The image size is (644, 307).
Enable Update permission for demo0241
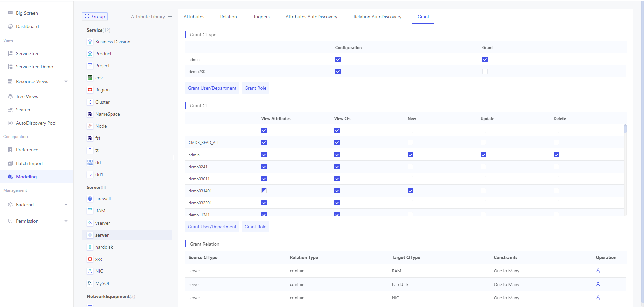[483, 167]
